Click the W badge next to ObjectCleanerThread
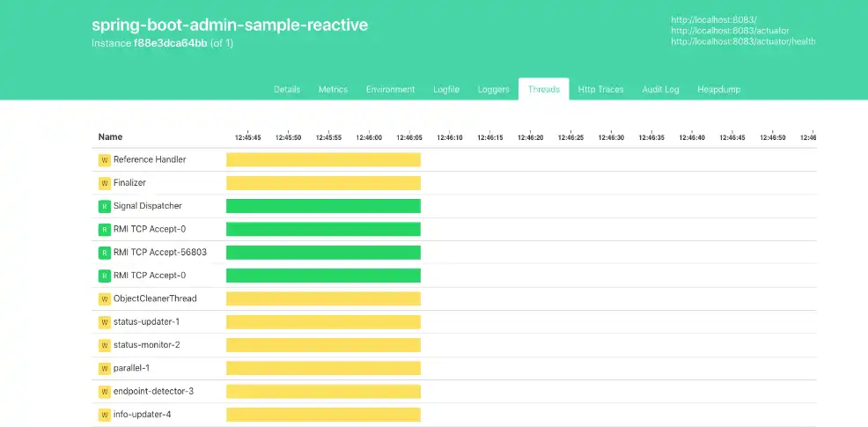 point(105,299)
